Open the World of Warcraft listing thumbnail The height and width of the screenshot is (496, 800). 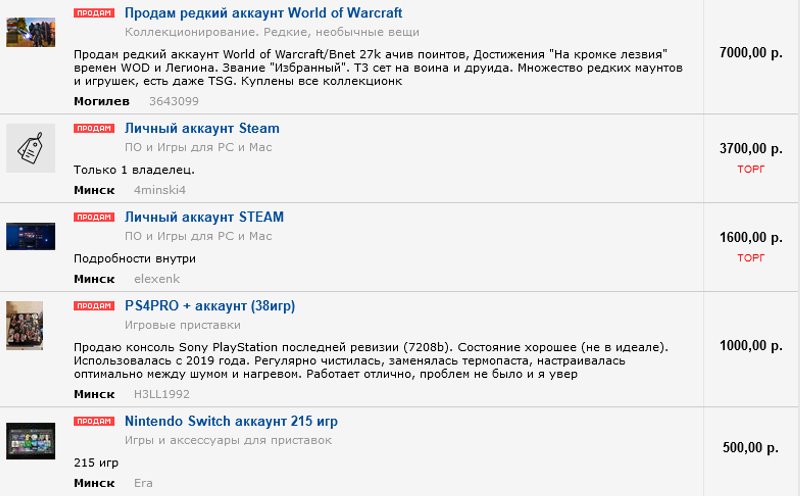(30, 31)
